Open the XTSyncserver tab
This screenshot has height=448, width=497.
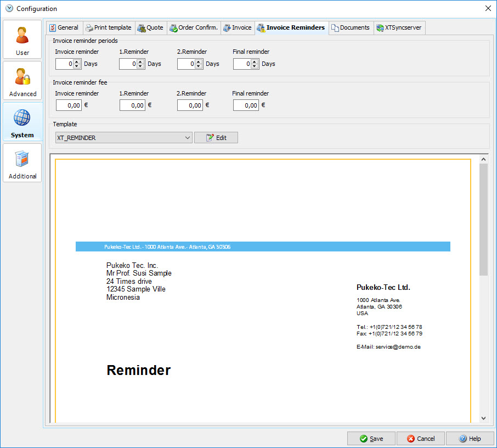click(x=399, y=27)
